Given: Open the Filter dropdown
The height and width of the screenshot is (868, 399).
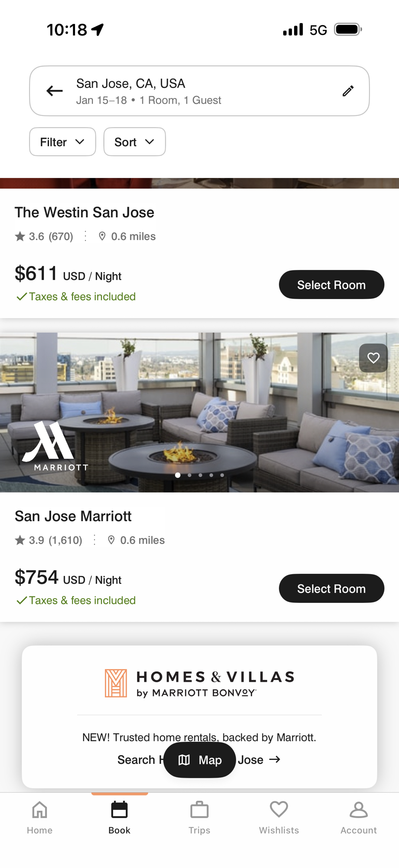Looking at the screenshot, I should [x=62, y=142].
